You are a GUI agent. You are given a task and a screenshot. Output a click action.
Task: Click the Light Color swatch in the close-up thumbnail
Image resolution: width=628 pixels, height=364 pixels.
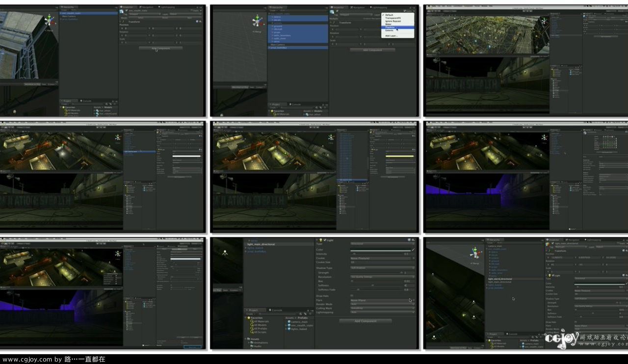tap(381, 250)
